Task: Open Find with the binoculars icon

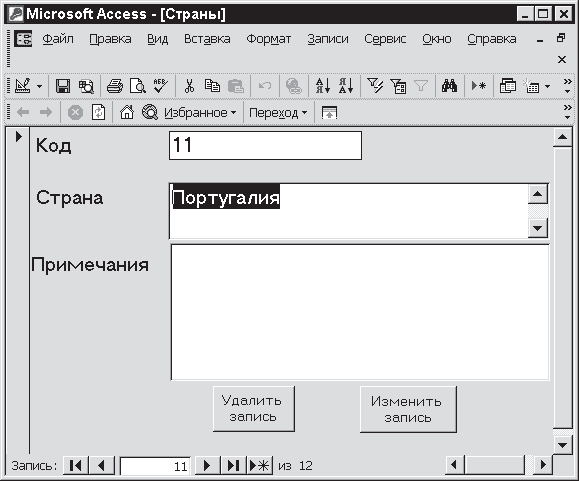Action: click(x=449, y=86)
